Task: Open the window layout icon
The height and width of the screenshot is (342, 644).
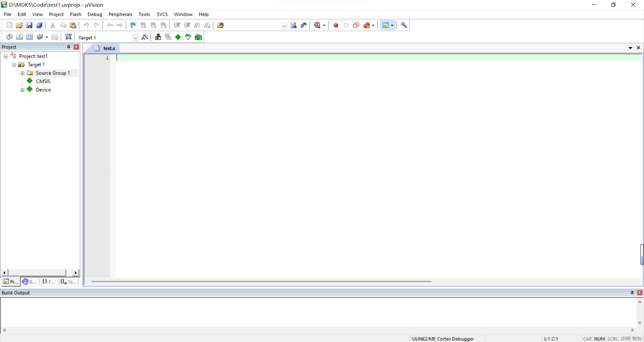Action: click(x=385, y=25)
